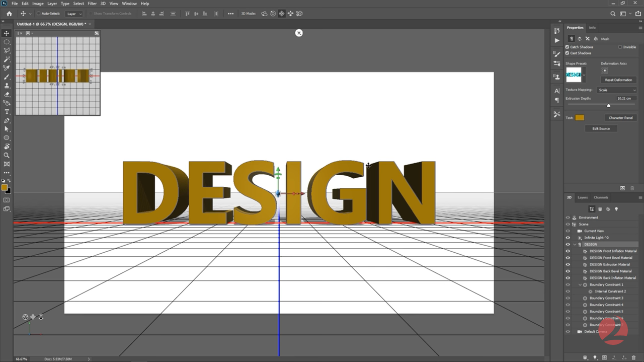Screen dimensions: 644x362
Task: Click more align options ellipsis
Action: point(230,14)
